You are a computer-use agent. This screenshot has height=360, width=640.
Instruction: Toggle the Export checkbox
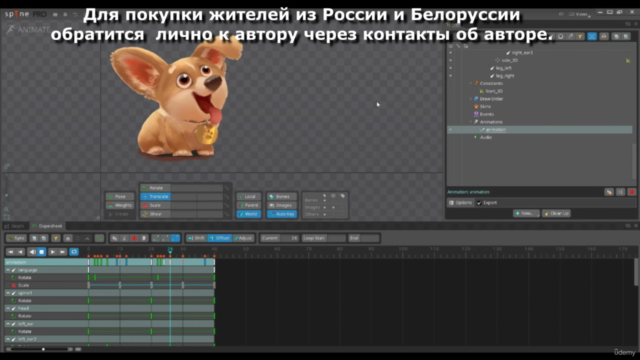point(479,202)
